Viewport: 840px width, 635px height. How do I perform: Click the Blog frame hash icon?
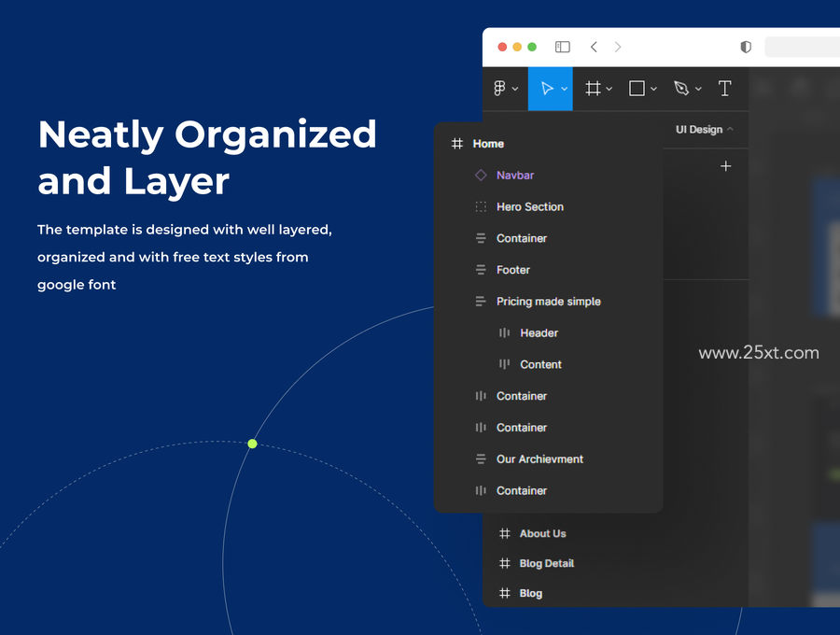505,594
